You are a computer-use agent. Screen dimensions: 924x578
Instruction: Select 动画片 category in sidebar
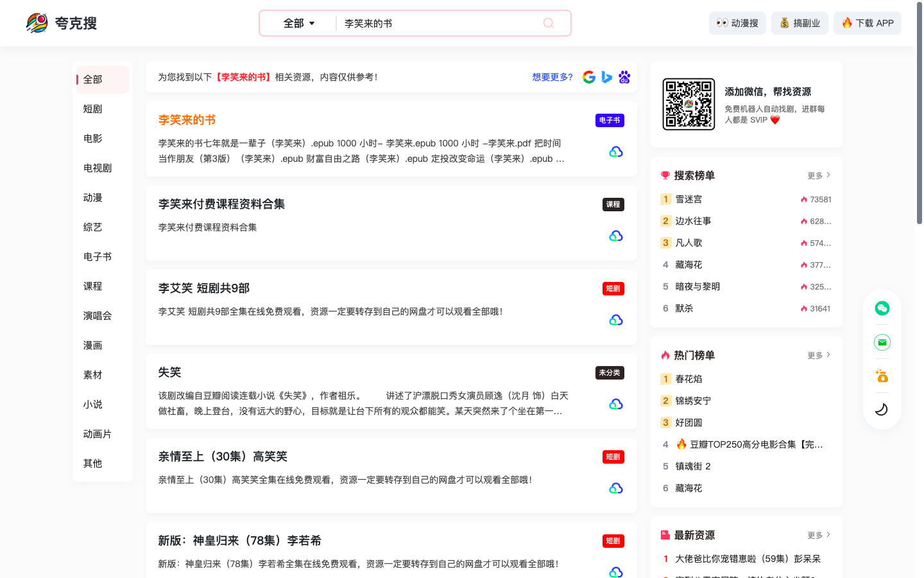pos(103,434)
